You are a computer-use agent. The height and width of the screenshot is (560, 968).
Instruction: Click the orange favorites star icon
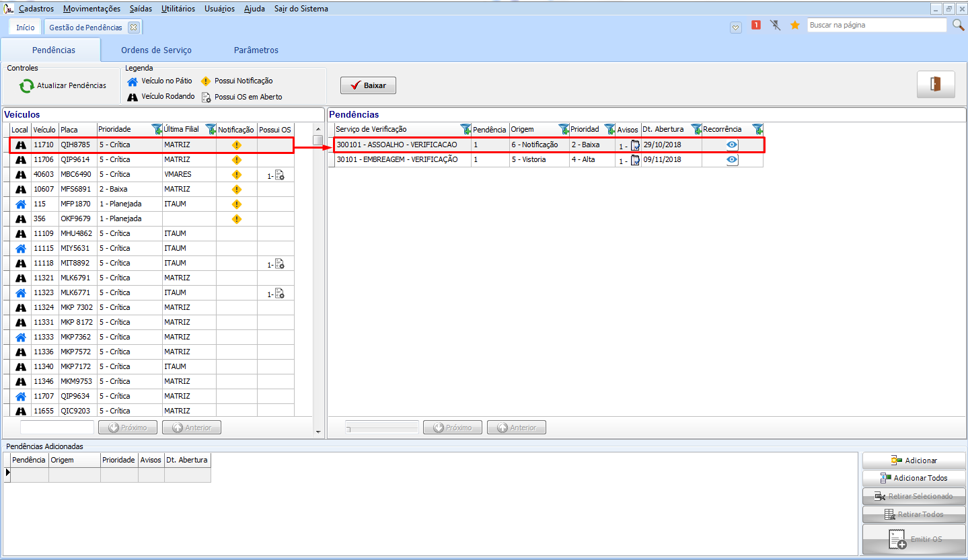point(794,25)
